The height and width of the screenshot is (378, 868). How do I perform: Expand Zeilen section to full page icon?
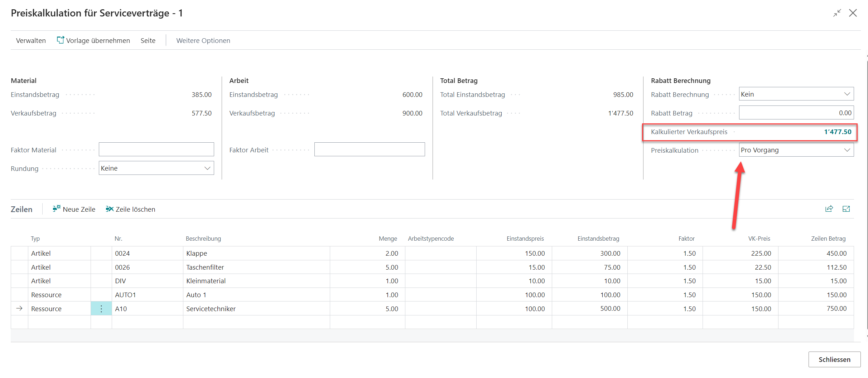tap(846, 209)
